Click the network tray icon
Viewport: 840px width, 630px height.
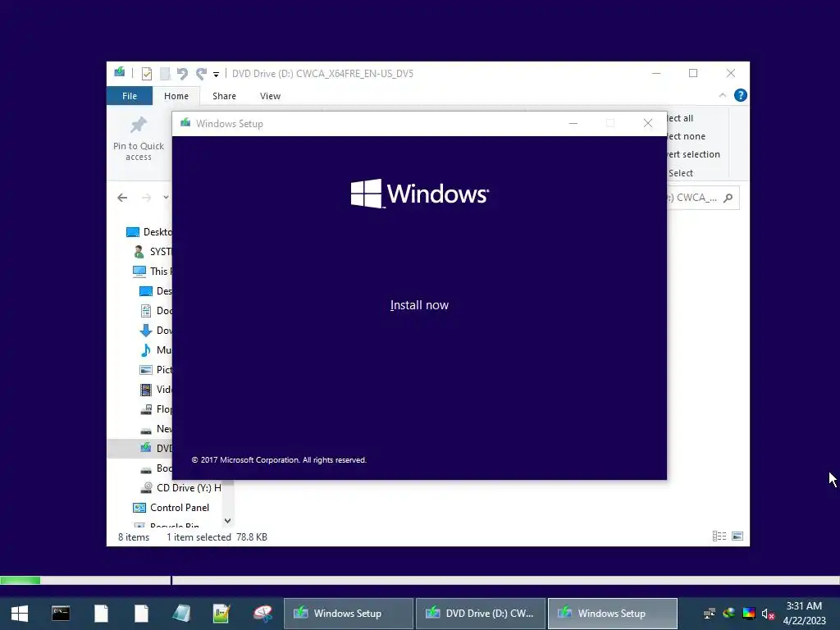tap(710, 614)
